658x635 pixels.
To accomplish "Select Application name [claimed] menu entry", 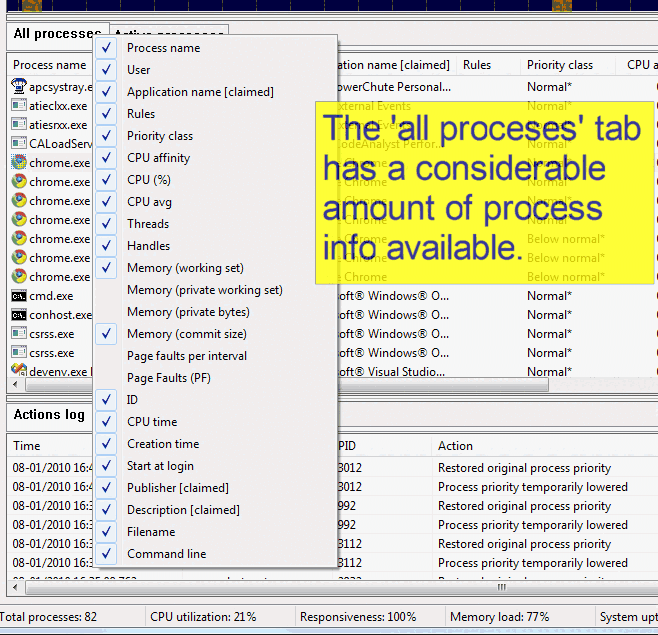I will (216, 91).
